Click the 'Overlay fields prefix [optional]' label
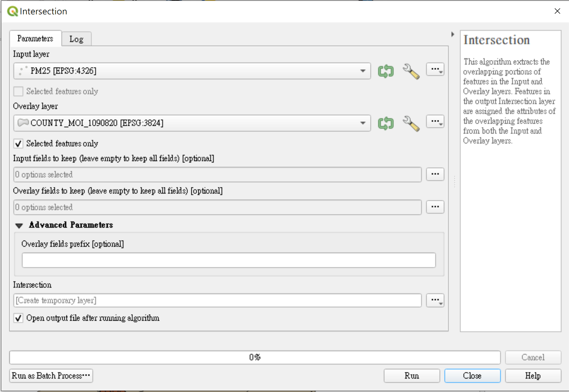The image size is (569, 392). 73,244
